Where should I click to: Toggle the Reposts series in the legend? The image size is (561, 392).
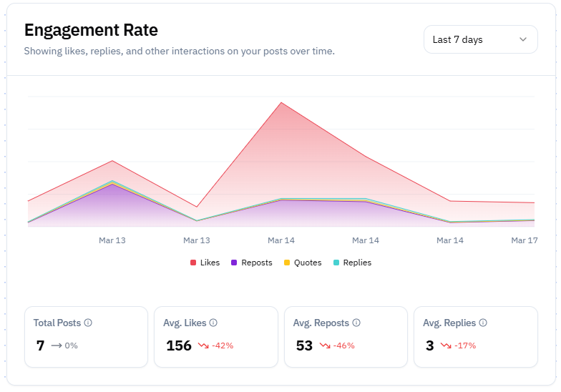(x=252, y=263)
